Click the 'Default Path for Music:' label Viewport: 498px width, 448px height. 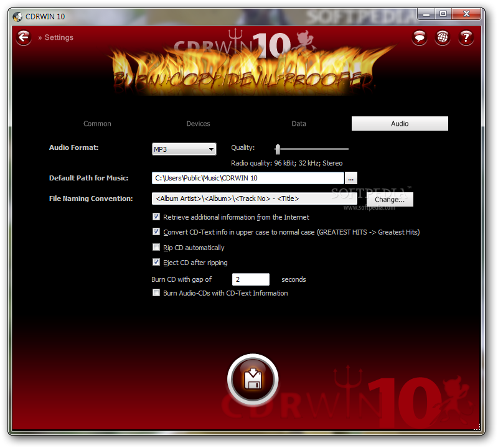(88, 178)
